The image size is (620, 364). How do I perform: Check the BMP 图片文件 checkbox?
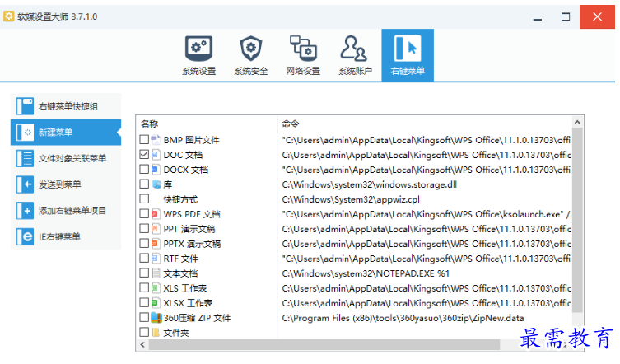click(144, 140)
